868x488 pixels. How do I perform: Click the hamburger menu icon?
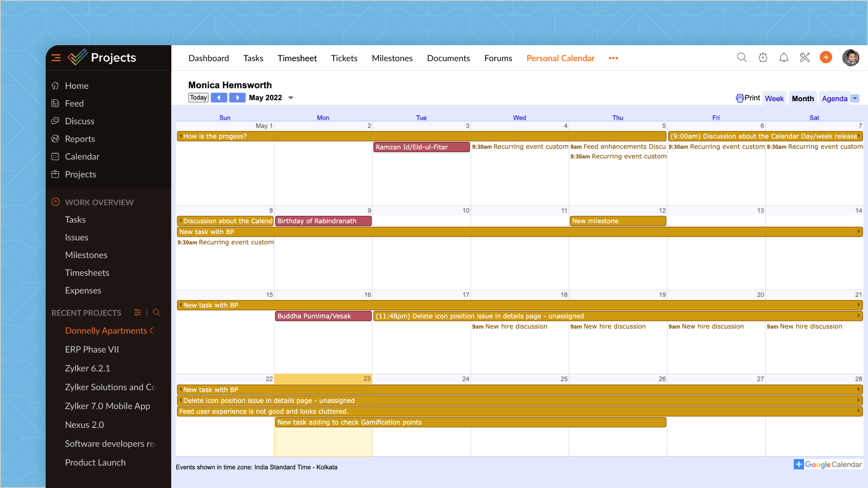tap(56, 58)
